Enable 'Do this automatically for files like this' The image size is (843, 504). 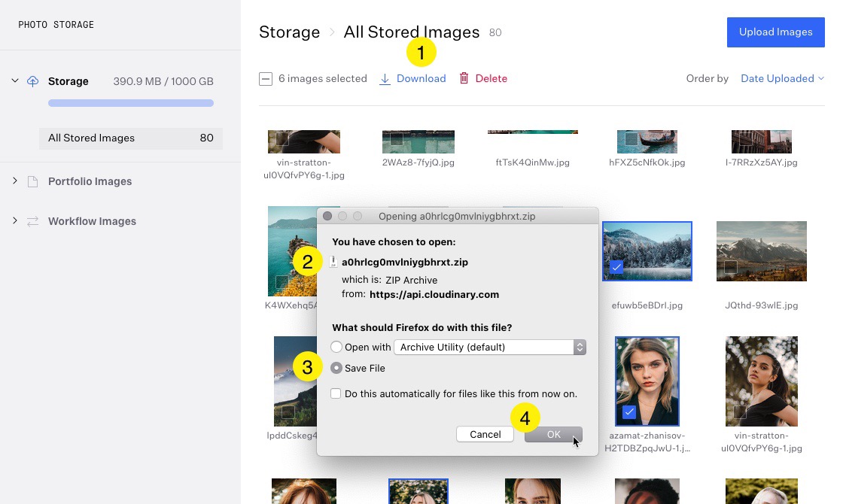click(x=336, y=393)
